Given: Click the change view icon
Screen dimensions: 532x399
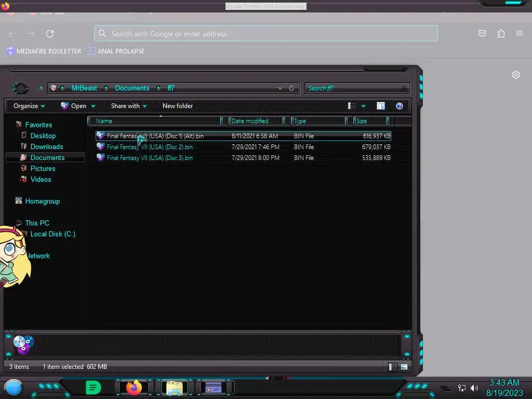Looking at the screenshot, I should tap(352, 106).
